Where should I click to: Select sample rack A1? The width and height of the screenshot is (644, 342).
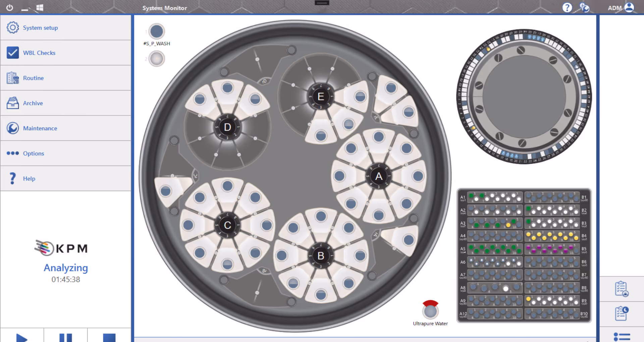(x=495, y=197)
